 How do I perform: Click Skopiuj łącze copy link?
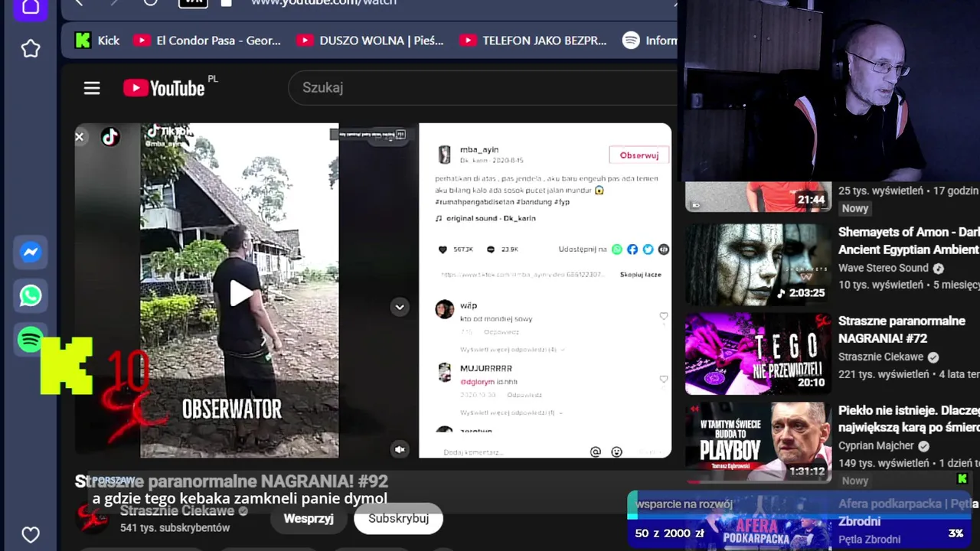point(640,274)
